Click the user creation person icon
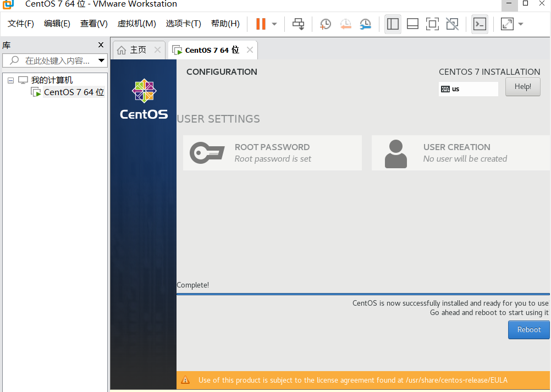Image resolution: width=551 pixels, height=392 pixels. coord(396,154)
